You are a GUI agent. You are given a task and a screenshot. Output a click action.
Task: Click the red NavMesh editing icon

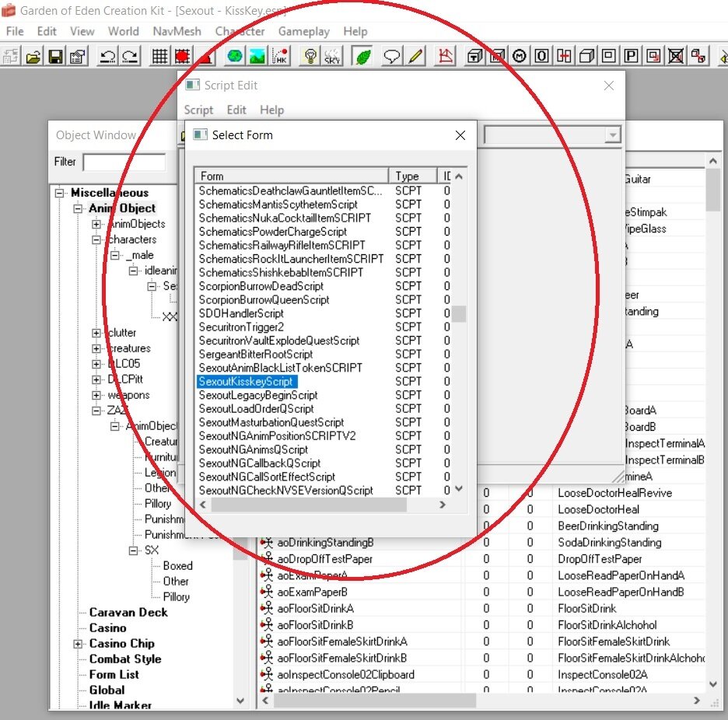445,57
